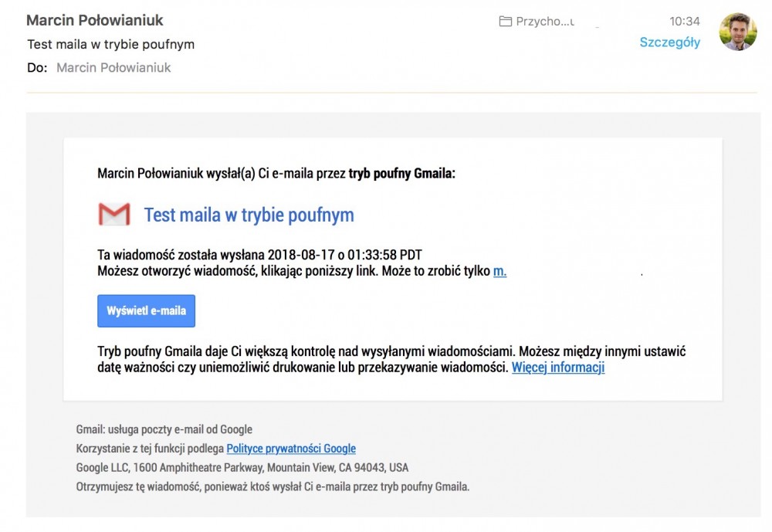Open the sender's profile photo

tap(737, 32)
